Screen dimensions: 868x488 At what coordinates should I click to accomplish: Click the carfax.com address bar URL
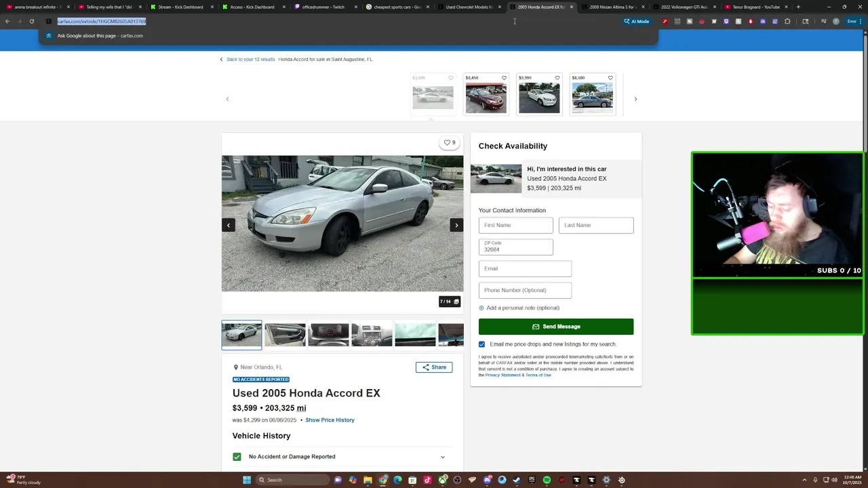102,21
